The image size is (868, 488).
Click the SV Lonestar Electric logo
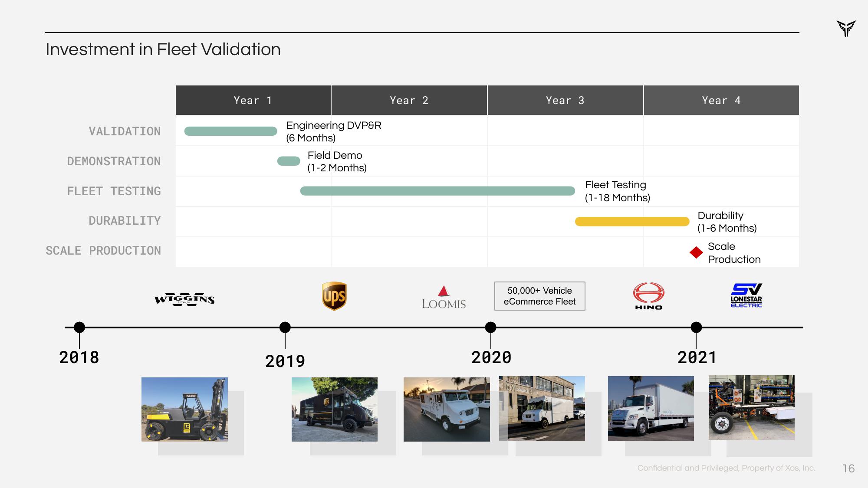[x=746, y=296]
